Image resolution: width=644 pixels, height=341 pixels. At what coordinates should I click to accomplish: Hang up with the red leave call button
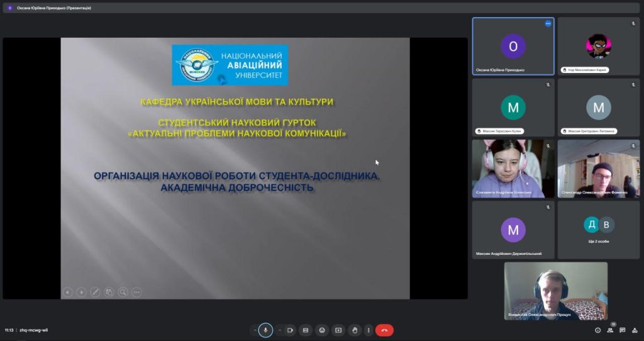tap(384, 330)
